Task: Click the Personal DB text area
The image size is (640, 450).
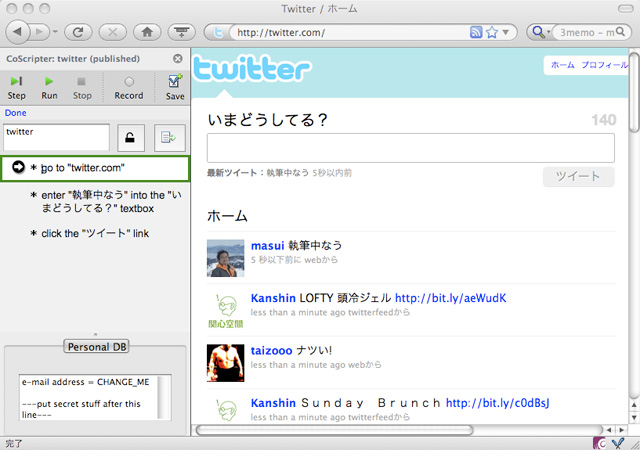Action: (x=89, y=397)
